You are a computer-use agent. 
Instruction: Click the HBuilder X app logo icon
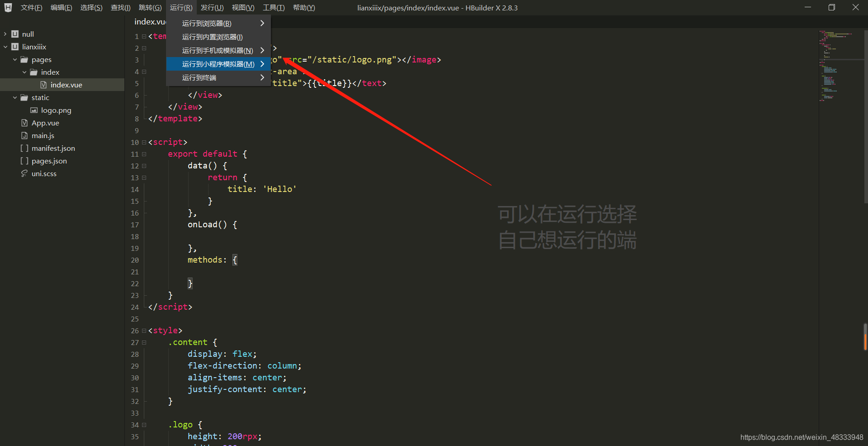coord(8,8)
